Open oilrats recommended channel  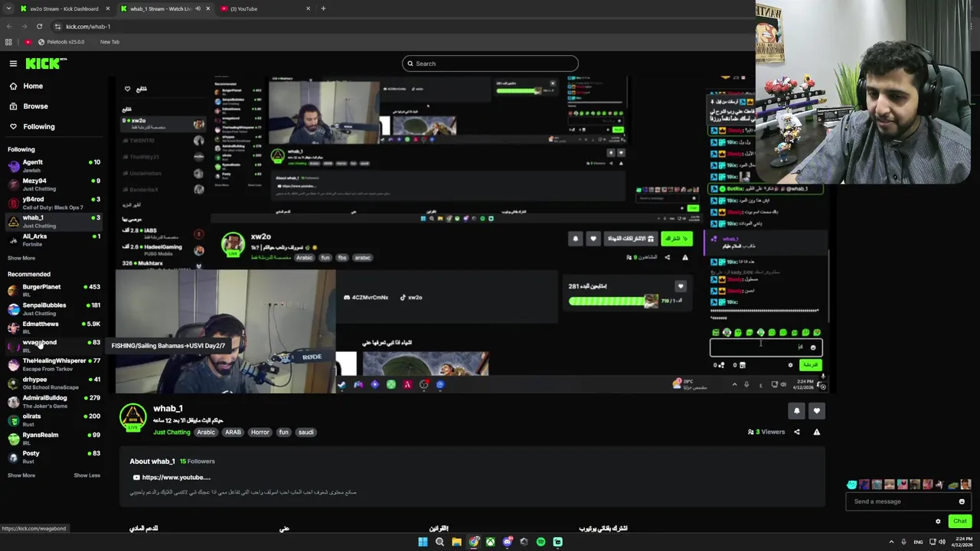[x=54, y=419]
